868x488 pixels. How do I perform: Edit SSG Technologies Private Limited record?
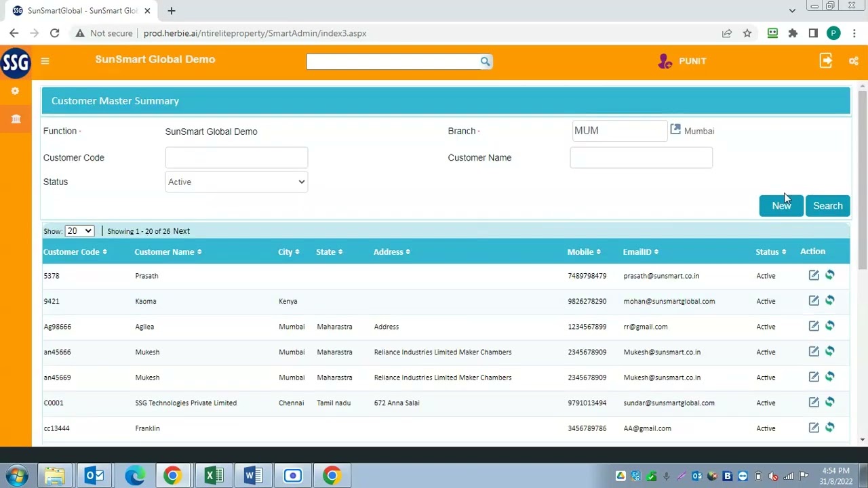pos(814,403)
